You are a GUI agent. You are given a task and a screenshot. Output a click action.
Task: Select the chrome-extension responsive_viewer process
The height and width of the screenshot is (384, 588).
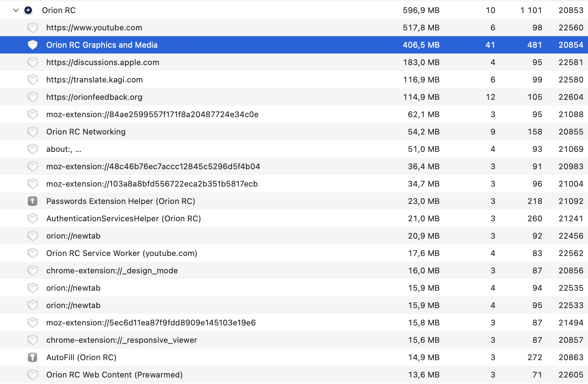point(121,340)
